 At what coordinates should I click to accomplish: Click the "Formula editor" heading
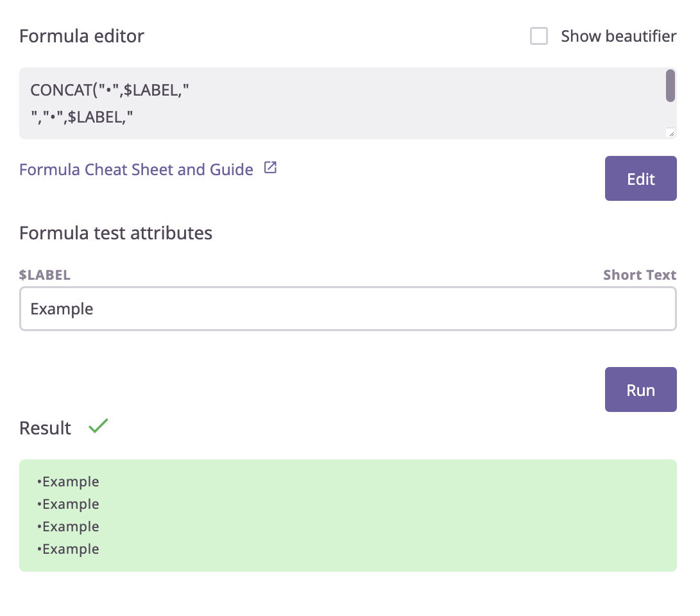pyautogui.click(x=81, y=37)
